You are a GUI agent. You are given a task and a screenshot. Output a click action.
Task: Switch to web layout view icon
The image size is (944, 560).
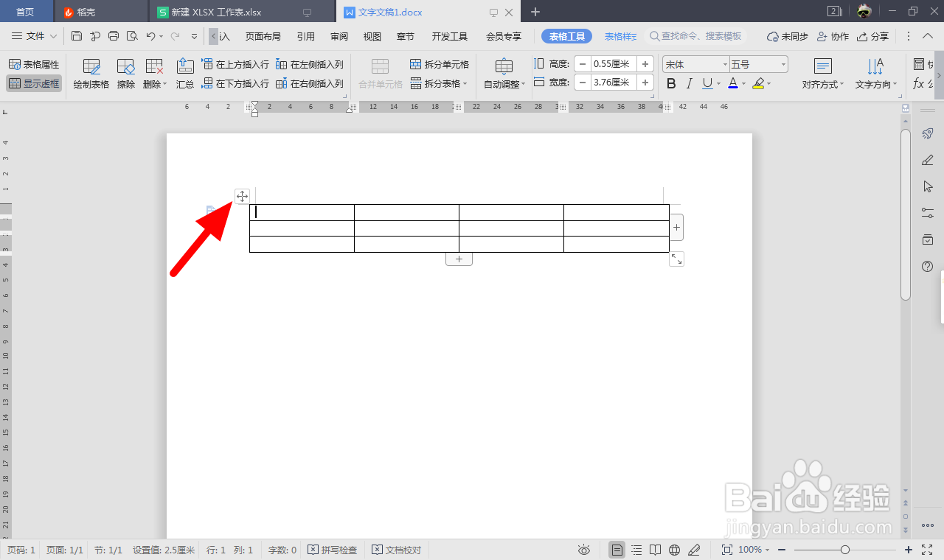click(x=674, y=550)
